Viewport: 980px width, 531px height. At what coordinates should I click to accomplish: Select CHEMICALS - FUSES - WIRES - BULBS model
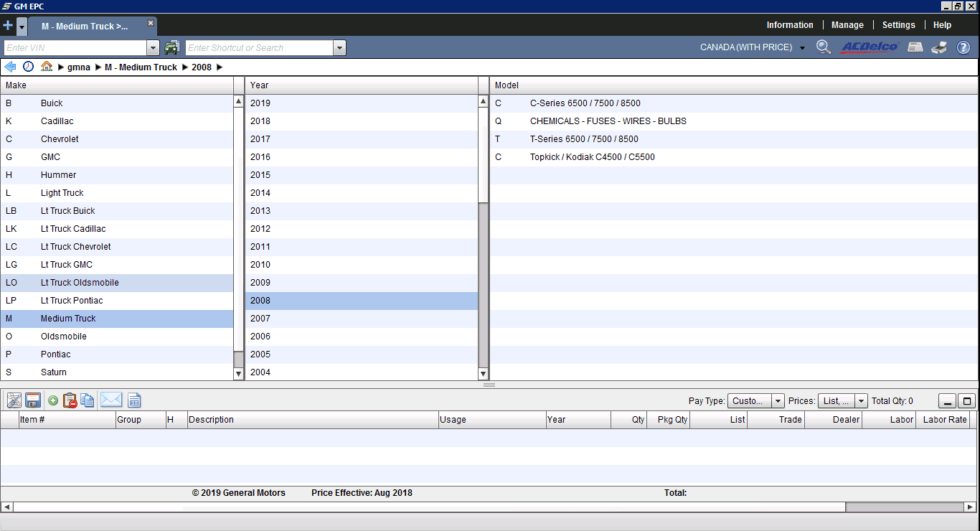point(734,121)
